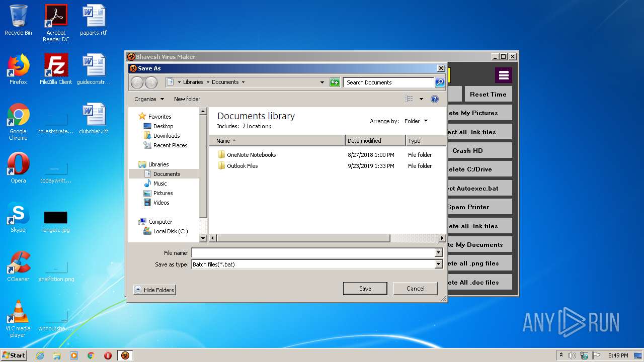Open the File name dropdown arrow
Screen dimensions: 644x362
tap(438, 253)
